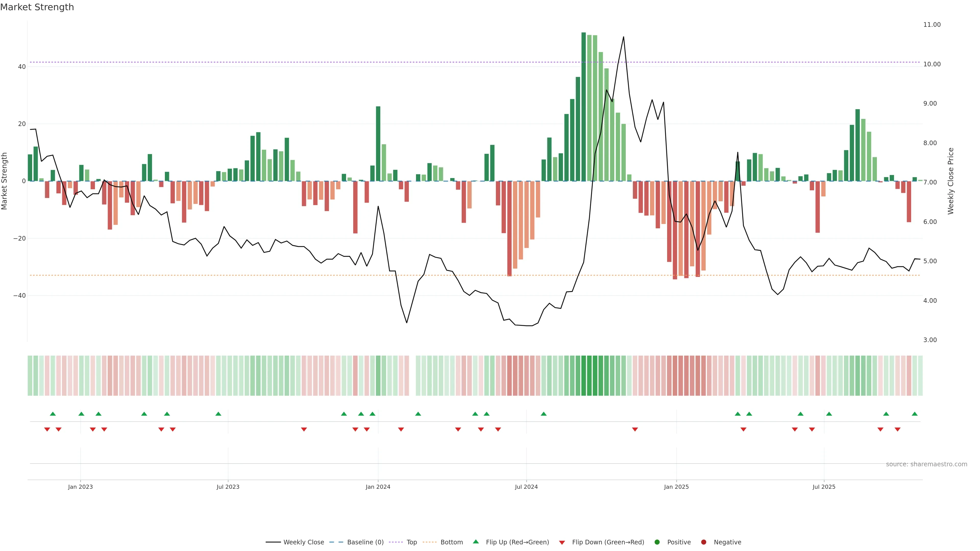Click the first red flip-down marker triangle

coord(47,429)
